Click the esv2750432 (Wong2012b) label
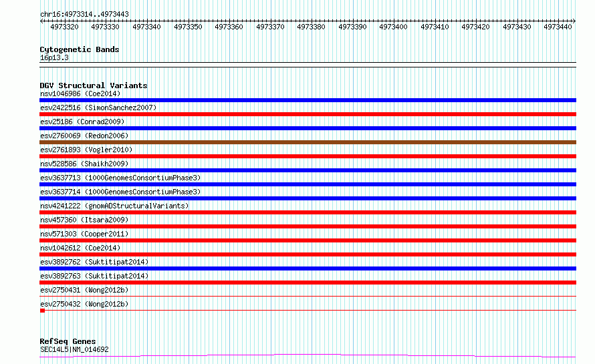Screen dimensions: 595x364 coord(84,304)
